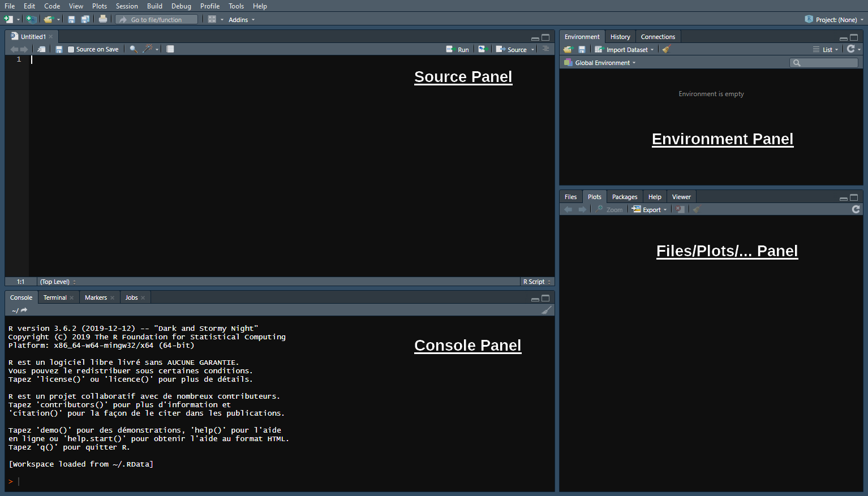The height and width of the screenshot is (496, 868).
Task: Click the Run button
Action: point(458,50)
